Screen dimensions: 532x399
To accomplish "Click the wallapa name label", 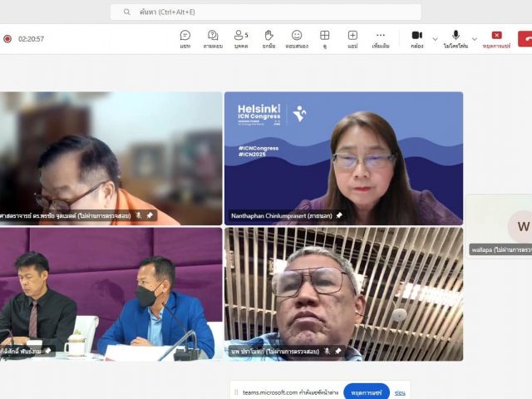I will 500,249.
